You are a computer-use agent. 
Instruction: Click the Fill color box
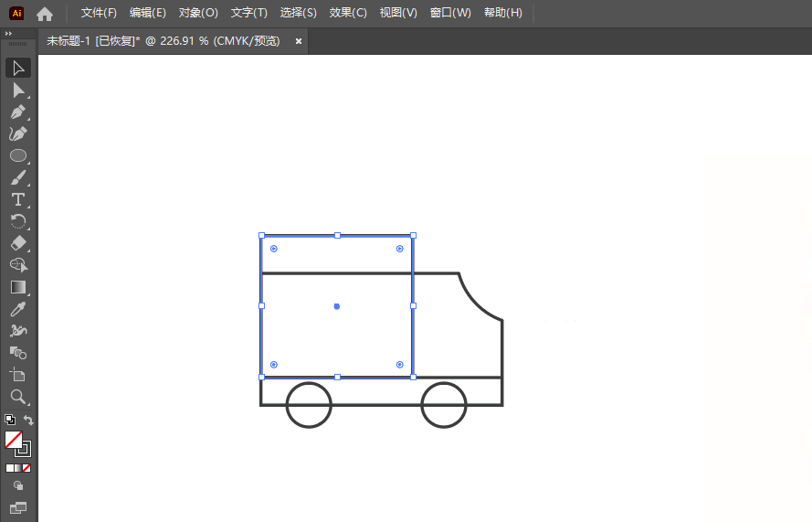coord(13,440)
